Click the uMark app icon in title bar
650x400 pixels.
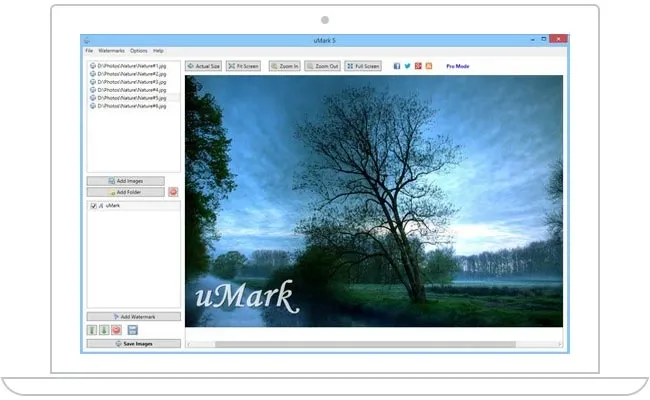click(87, 40)
